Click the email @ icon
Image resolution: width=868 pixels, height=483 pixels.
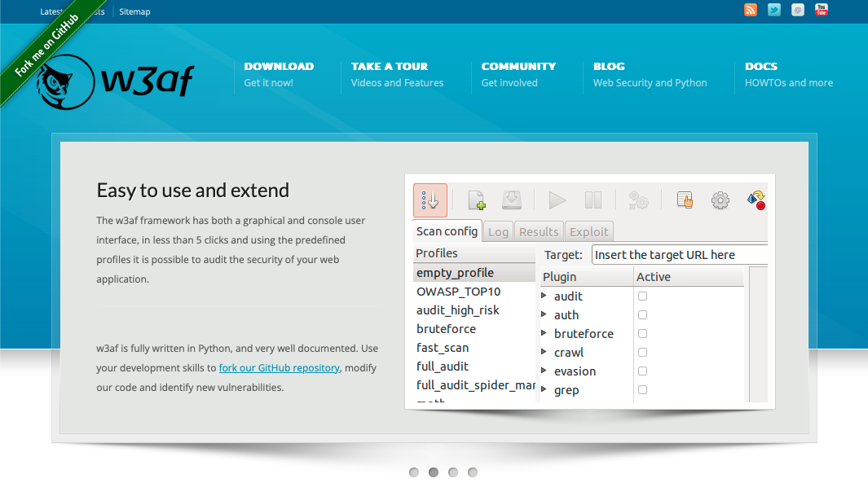click(798, 10)
